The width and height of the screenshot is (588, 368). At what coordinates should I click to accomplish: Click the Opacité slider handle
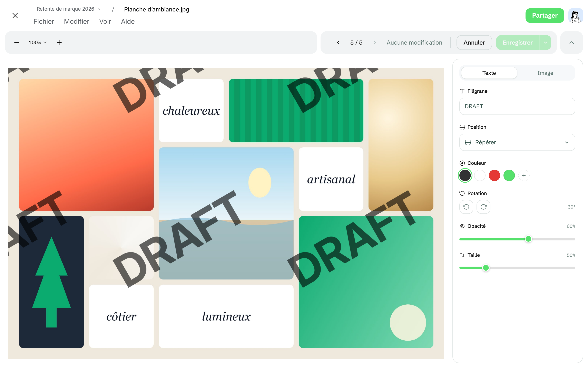click(x=528, y=239)
